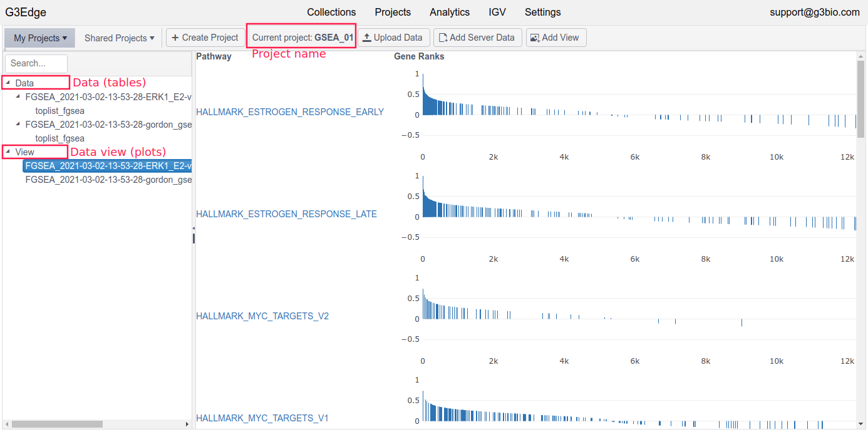Open the Projects menu in top navigation

point(393,13)
